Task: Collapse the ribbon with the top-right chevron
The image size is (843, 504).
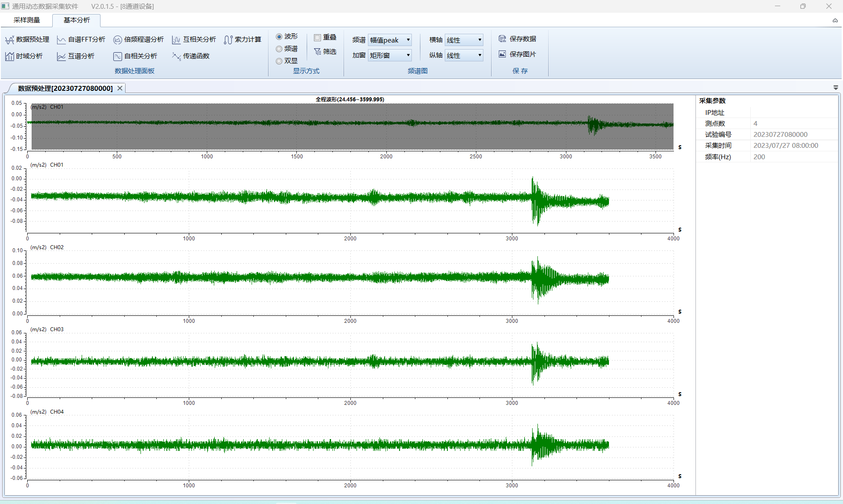Action: [x=835, y=20]
